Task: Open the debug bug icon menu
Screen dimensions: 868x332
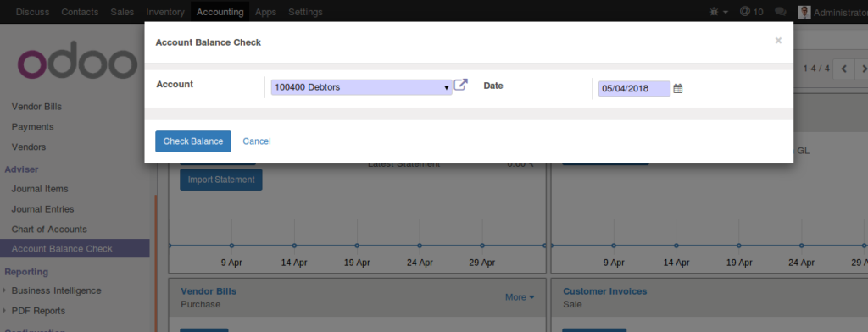Action: 719,12
